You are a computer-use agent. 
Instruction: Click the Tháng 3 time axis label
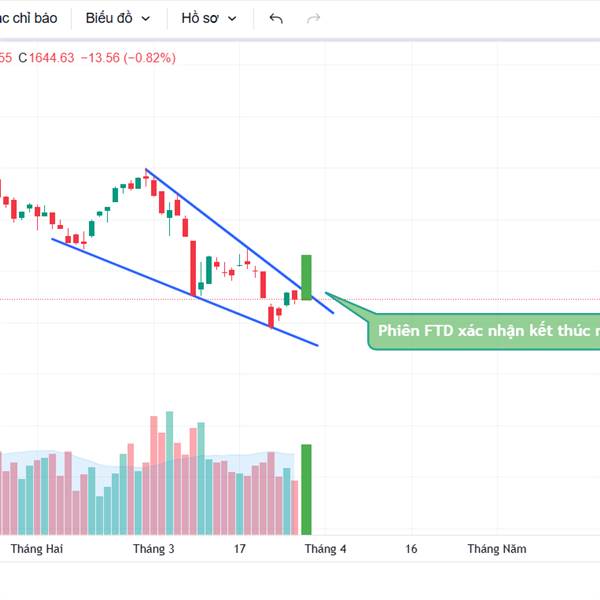(153, 549)
